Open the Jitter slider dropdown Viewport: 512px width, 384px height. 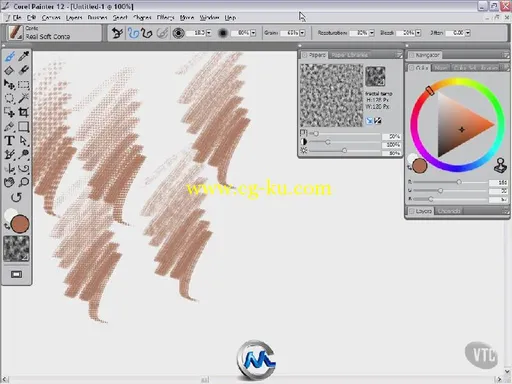coord(468,33)
